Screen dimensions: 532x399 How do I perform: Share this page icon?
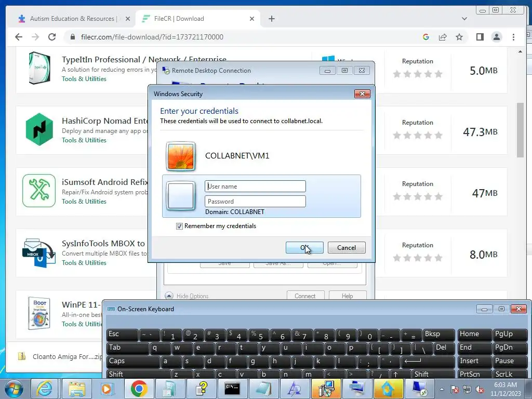coord(443,37)
